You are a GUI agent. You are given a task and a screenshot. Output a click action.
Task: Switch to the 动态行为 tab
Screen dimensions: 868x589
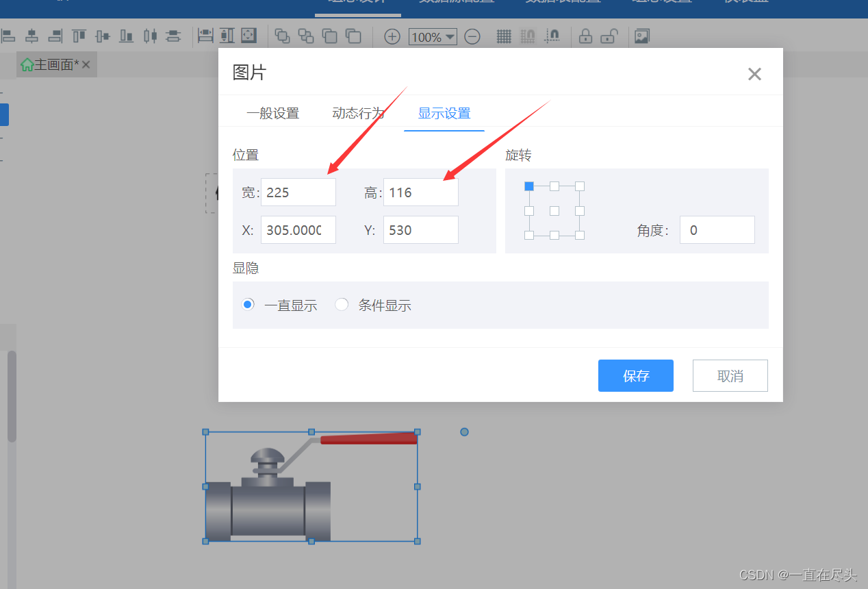[x=357, y=113]
